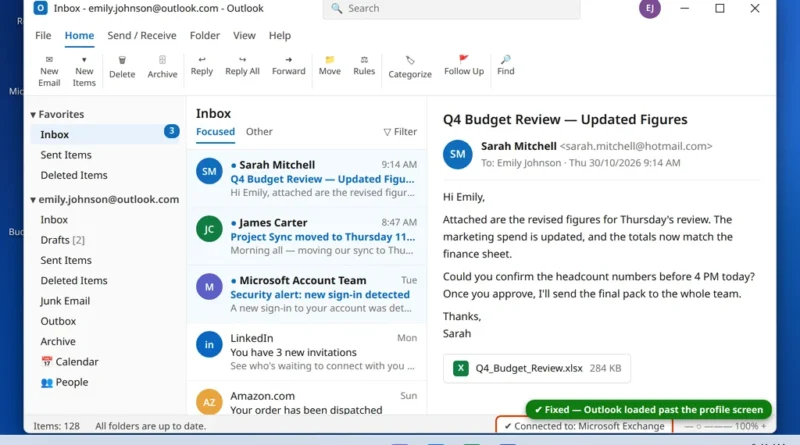800x445 pixels.
Task: Click the zoom in plus in status bar
Action: coord(764,426)
